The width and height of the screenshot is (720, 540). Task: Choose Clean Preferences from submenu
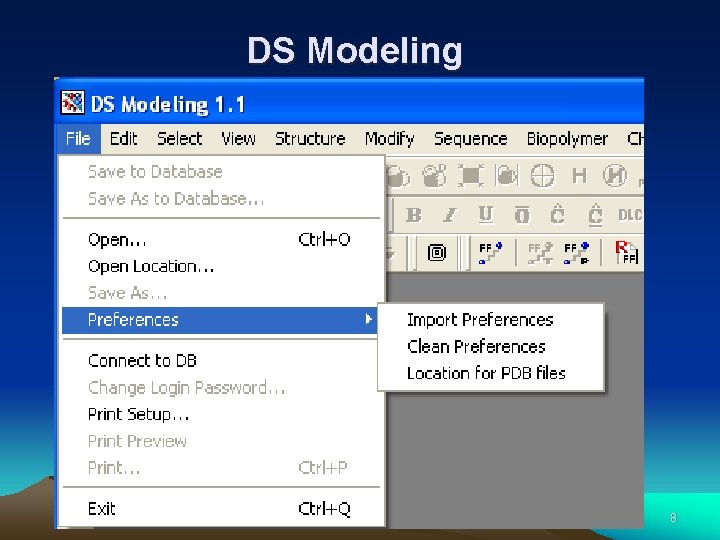(490, 347)
